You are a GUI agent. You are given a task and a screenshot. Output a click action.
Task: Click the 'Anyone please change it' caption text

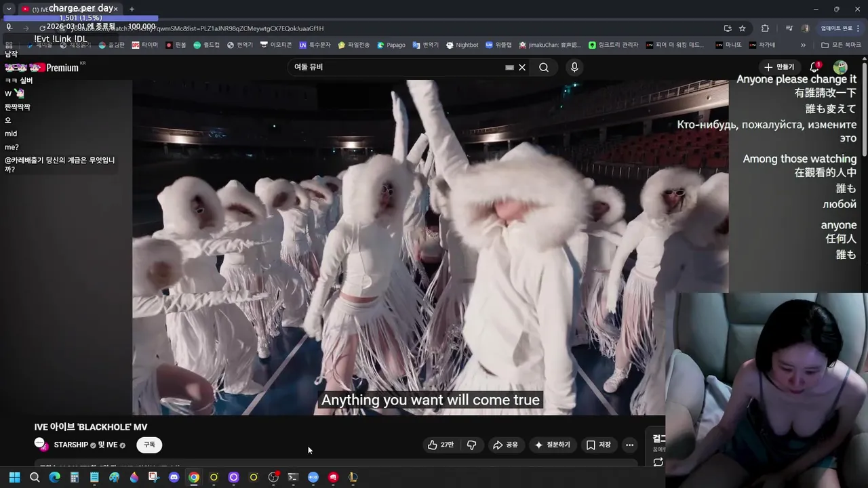pyautogui.click(x=796, y=79)
